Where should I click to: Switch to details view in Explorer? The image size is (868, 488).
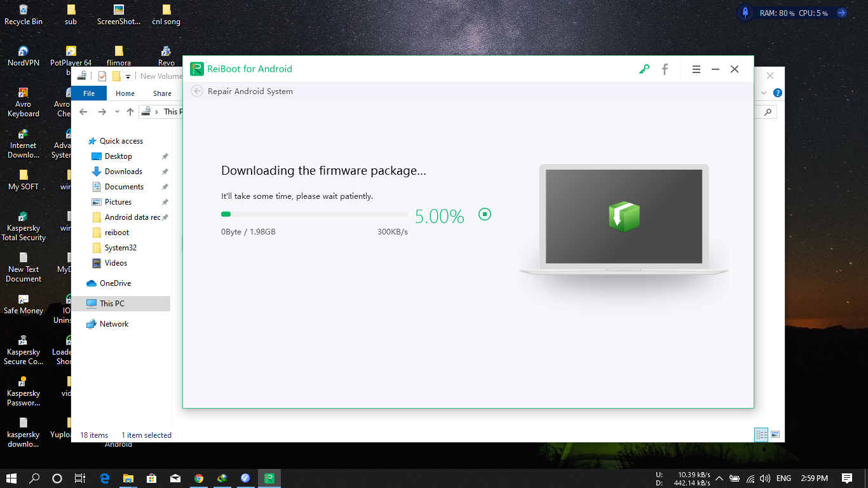click(761, 435)
